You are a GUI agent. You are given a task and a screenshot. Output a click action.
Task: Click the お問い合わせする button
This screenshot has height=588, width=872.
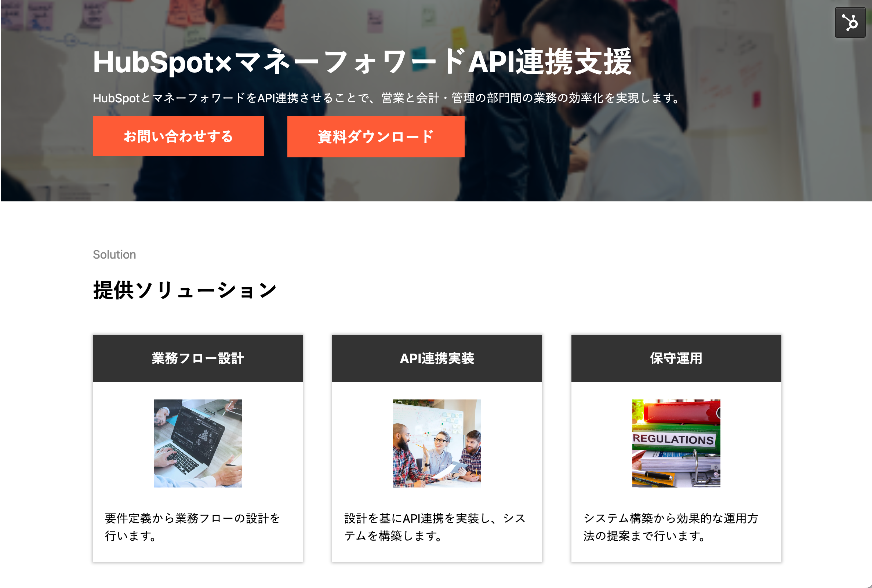[x=178, y=136]
